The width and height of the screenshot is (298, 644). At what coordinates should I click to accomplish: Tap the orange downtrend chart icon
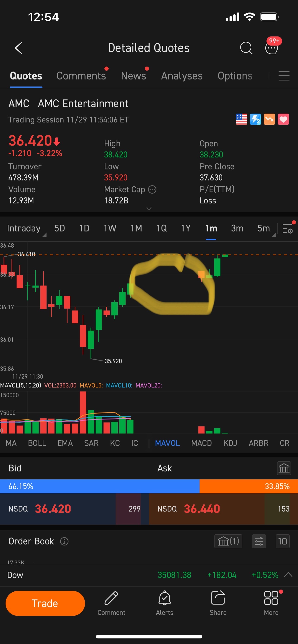(269, 119)
